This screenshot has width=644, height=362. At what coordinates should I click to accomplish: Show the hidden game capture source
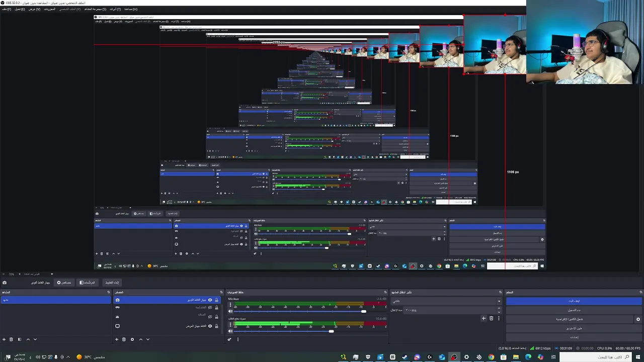(210, 307)
